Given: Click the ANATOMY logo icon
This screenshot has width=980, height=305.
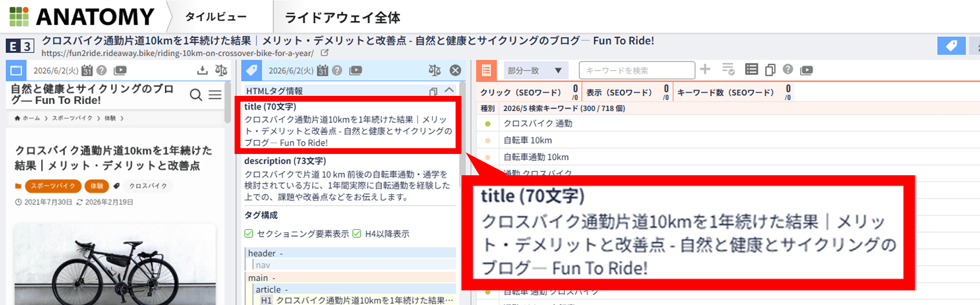Looking at the screenshot, I should (x=19, y=16).
